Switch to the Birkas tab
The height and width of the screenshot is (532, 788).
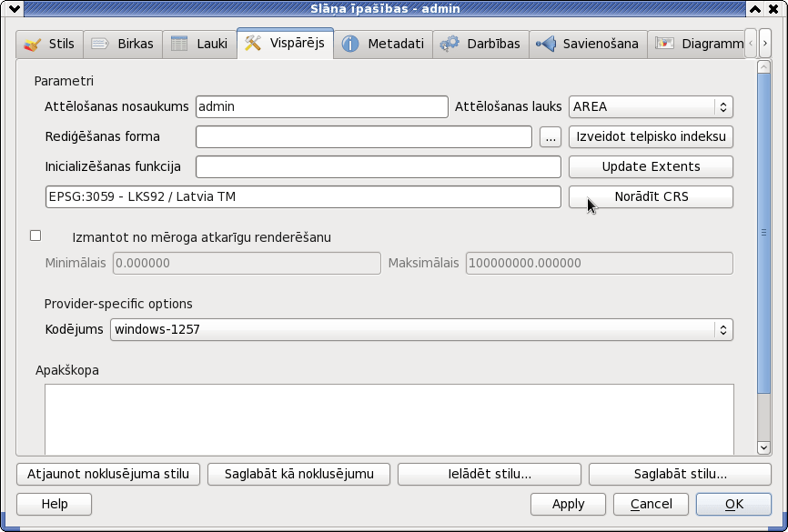[x=123, y=45]
